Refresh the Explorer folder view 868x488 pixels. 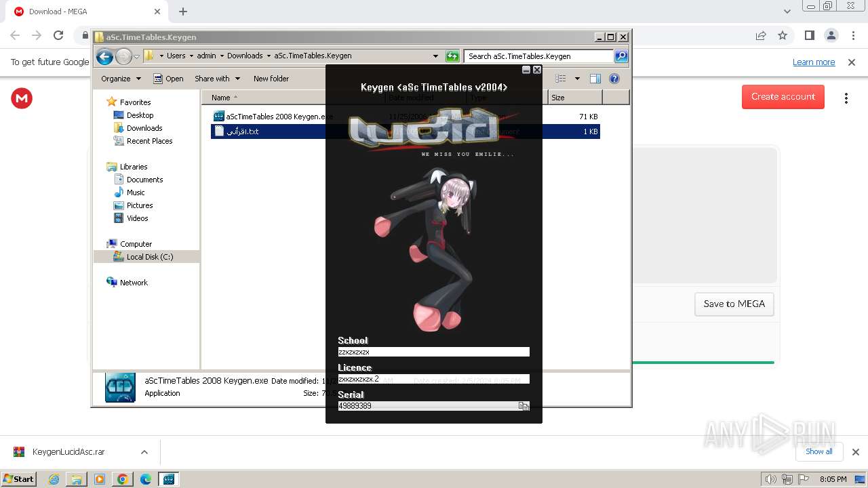(452, 56)
